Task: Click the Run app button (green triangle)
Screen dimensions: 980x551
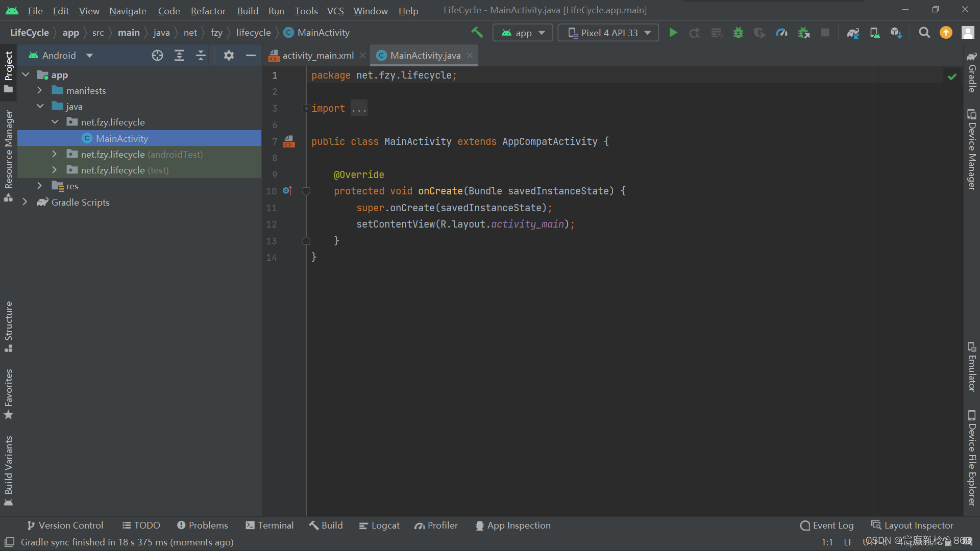Action: [673, 32]
